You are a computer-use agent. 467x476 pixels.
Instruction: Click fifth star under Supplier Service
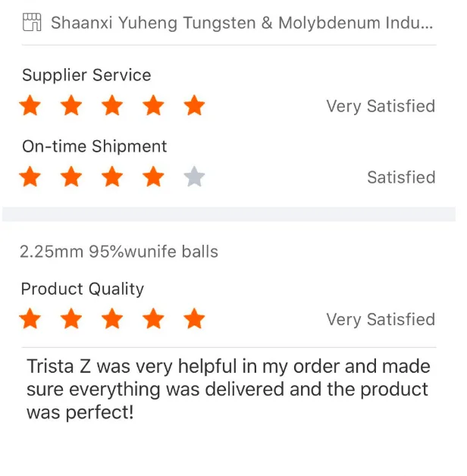pyautogui.click(x=195, y=106)
